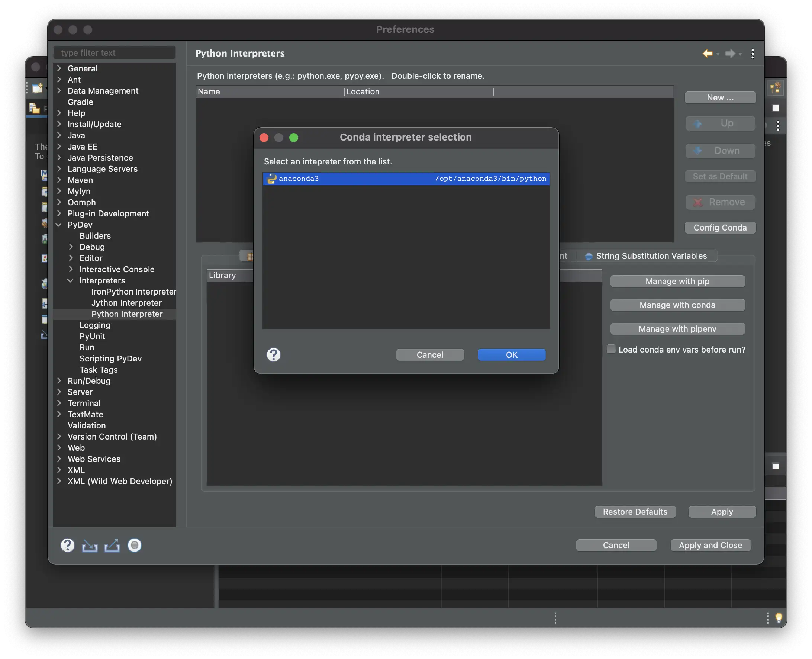This screenshot has height=659, width=812.
Task: Click the back navigation arrow icon
Action: [707, 54]
